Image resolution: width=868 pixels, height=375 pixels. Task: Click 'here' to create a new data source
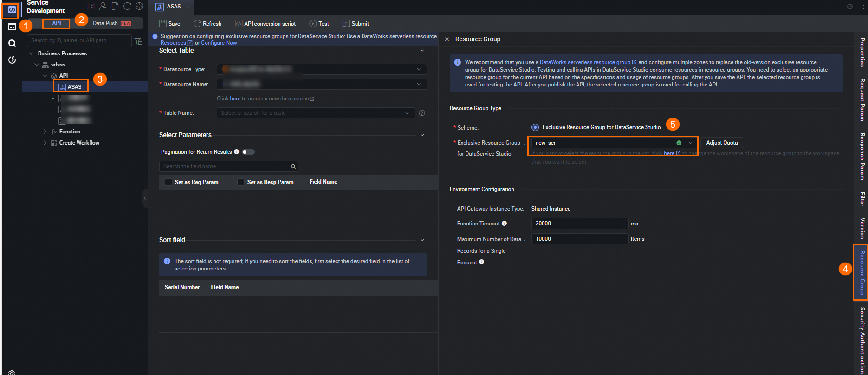tap(235, 99)
